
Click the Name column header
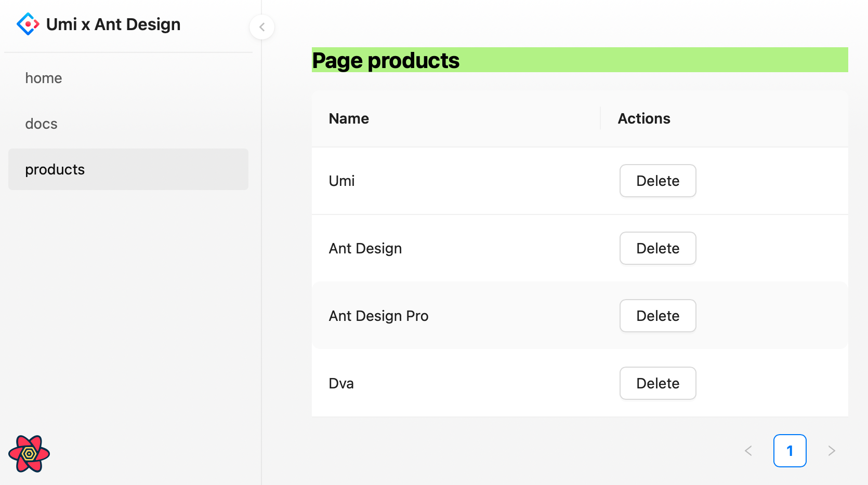[x=349, y=118]
